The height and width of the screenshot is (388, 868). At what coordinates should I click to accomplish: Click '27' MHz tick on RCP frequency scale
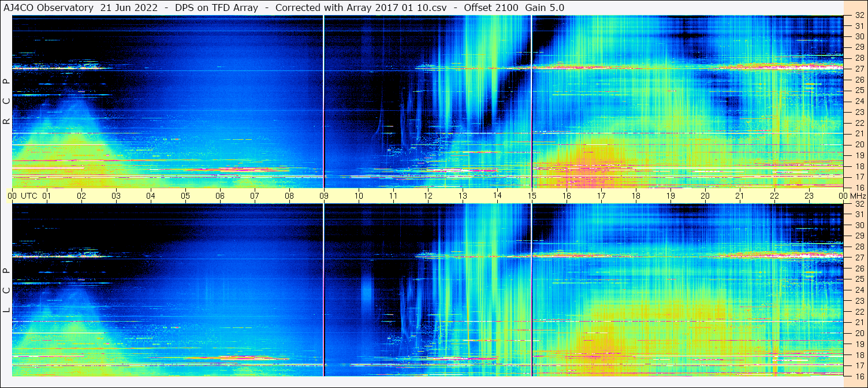coord(859,69)
